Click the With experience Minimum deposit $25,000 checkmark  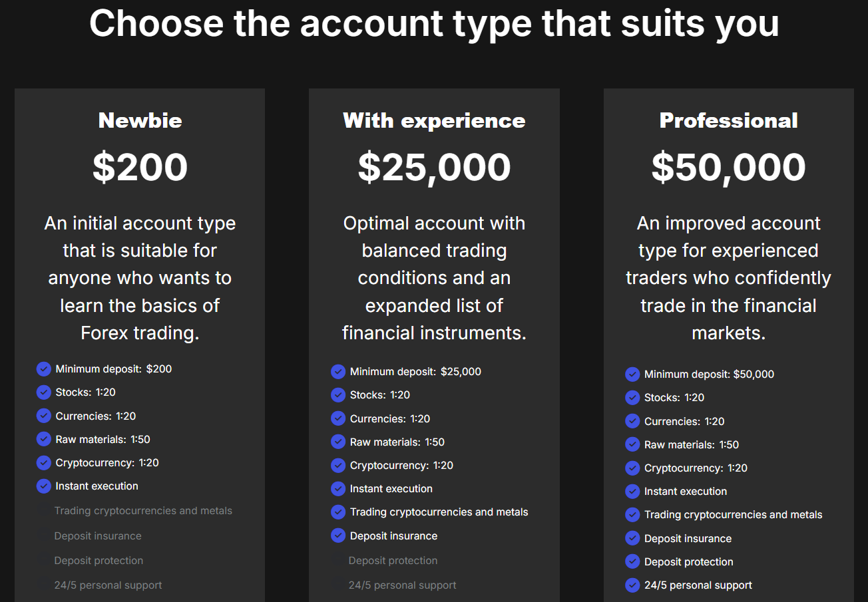click(x=338, y=372)
